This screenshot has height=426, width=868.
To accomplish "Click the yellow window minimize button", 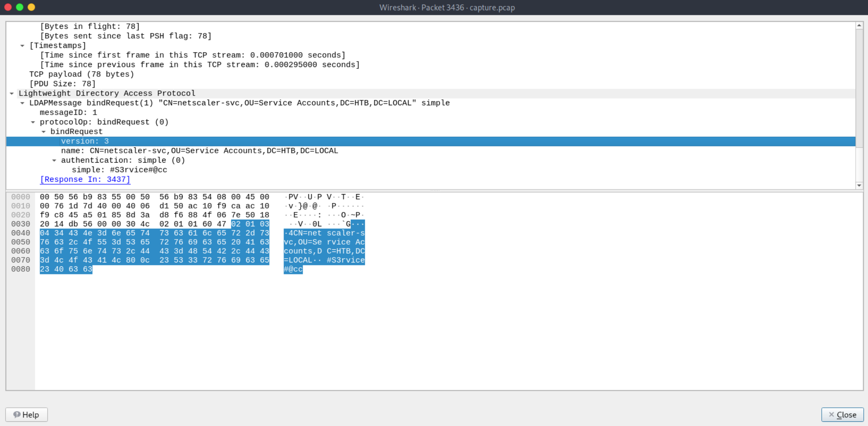I will [31, 7].
